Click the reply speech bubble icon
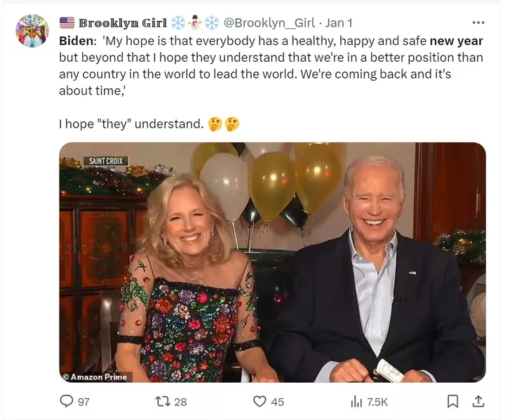The height and width of the screenshot is (420, 512). [67, 401]
